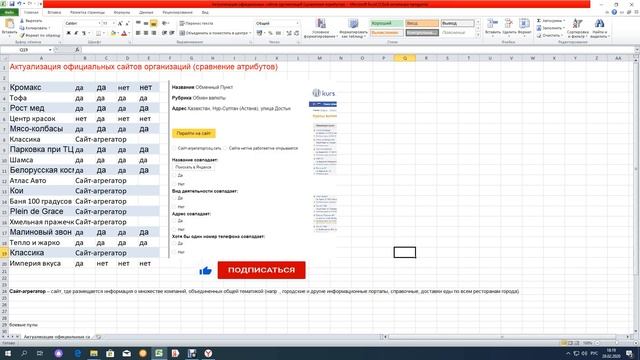640x360 pixels.
Task: Click the Undo arrow in quick access toolbar
Action: click(x=20, y=4)
